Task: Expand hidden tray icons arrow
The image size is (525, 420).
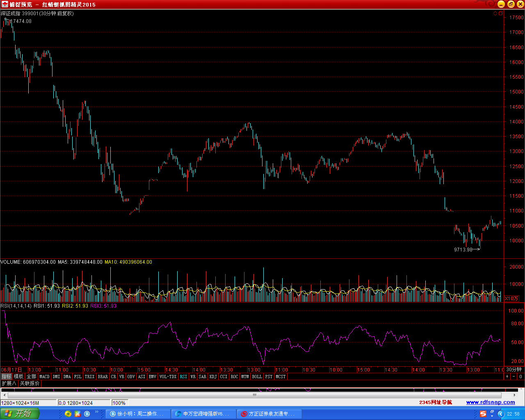Action: (500, 414)
